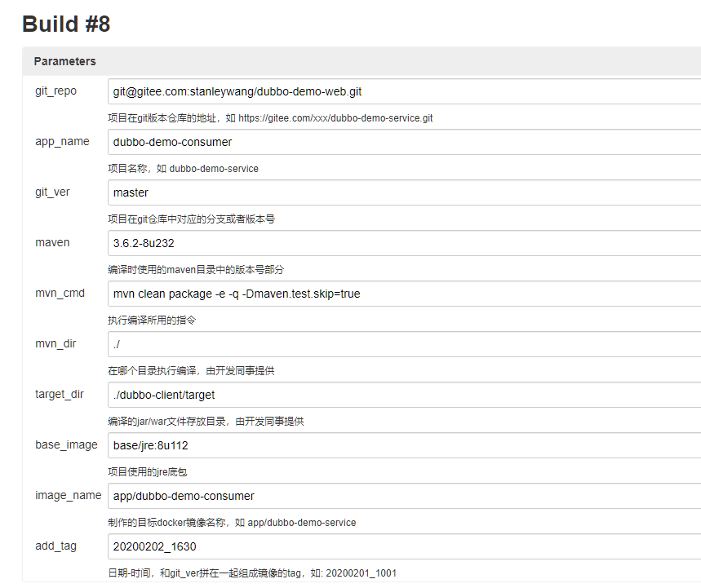Click the git_repo input field

[404, 91]
